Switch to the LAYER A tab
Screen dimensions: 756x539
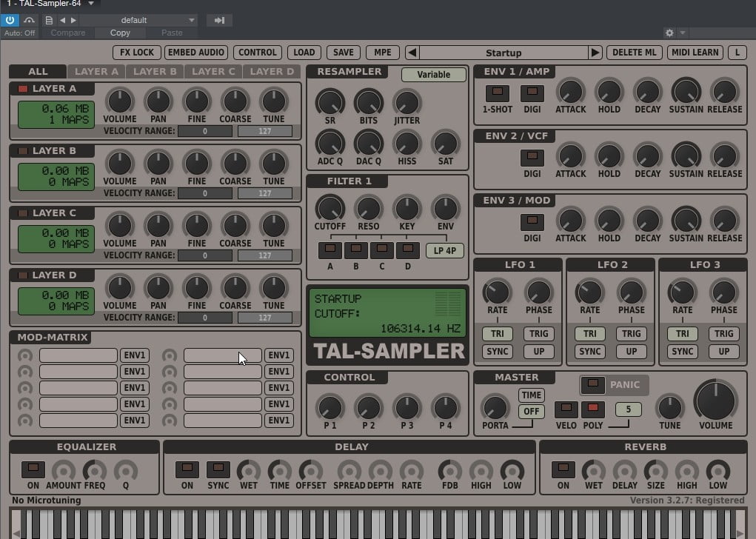96,72
